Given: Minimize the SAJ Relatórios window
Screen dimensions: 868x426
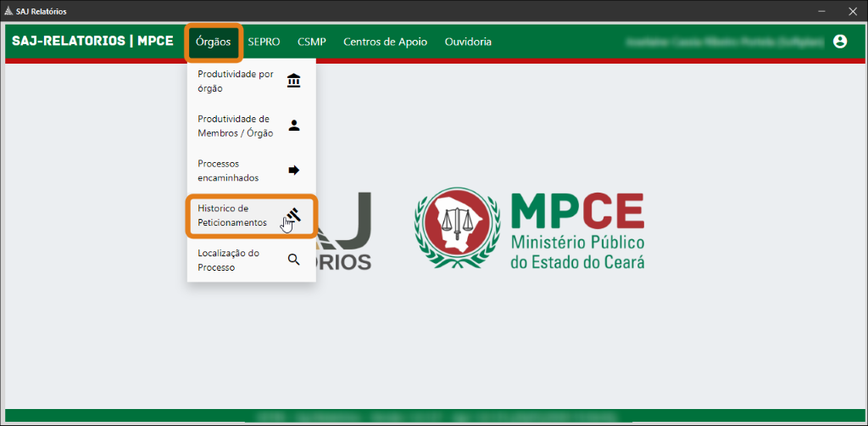Looking at the screenshot, I should pos(822,11).
